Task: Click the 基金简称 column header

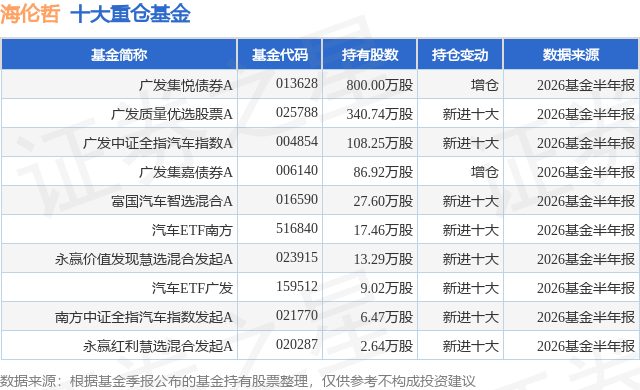Action: point(119,55)
